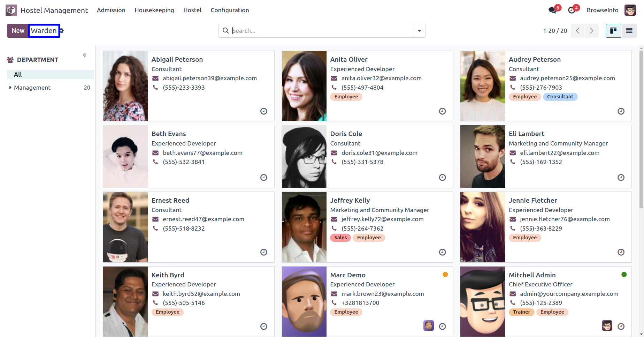This screenshot has width=644, height=337.
Task: Click the vertical scrollbar of the card list
Action: (641, 129)
